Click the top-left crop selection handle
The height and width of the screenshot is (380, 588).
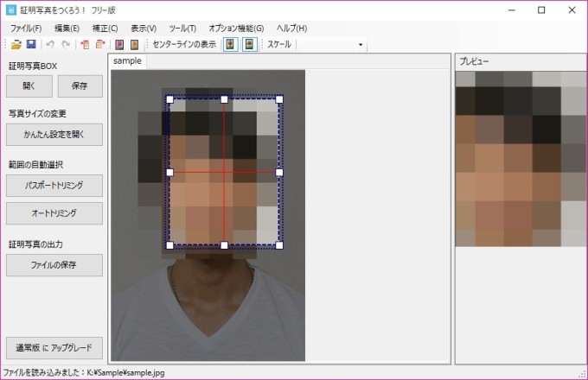pyautogui.click(x=169, y=98)
